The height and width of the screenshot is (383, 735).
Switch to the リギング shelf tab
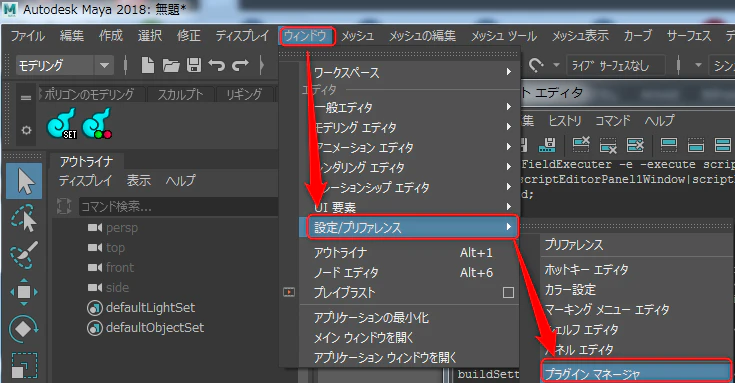[x=244, y=94]
